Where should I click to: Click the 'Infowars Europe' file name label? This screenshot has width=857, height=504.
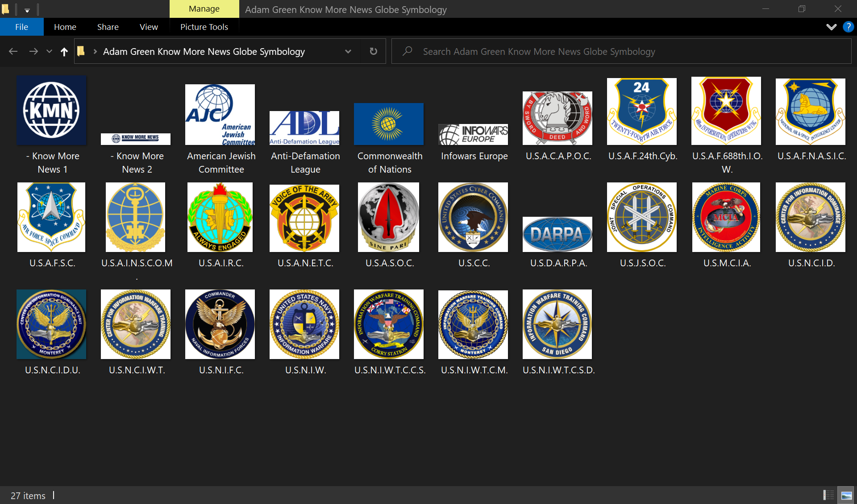click(x=474, y=156)
